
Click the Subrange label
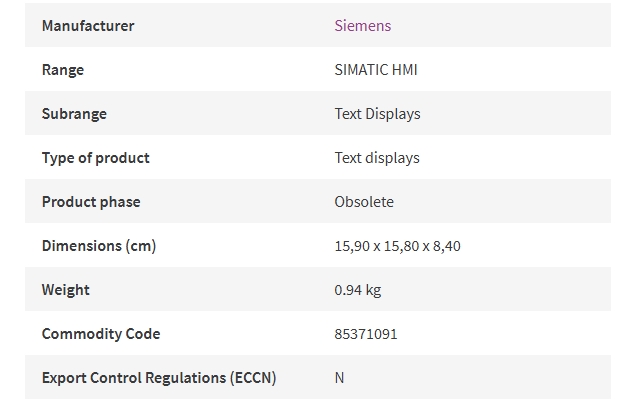[74, 114]
